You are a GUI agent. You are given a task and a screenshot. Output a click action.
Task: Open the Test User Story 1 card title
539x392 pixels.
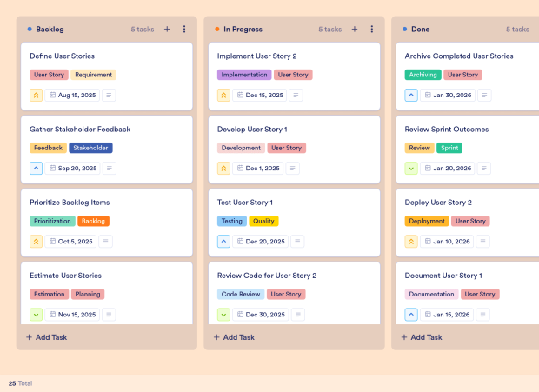click(245, 203)
